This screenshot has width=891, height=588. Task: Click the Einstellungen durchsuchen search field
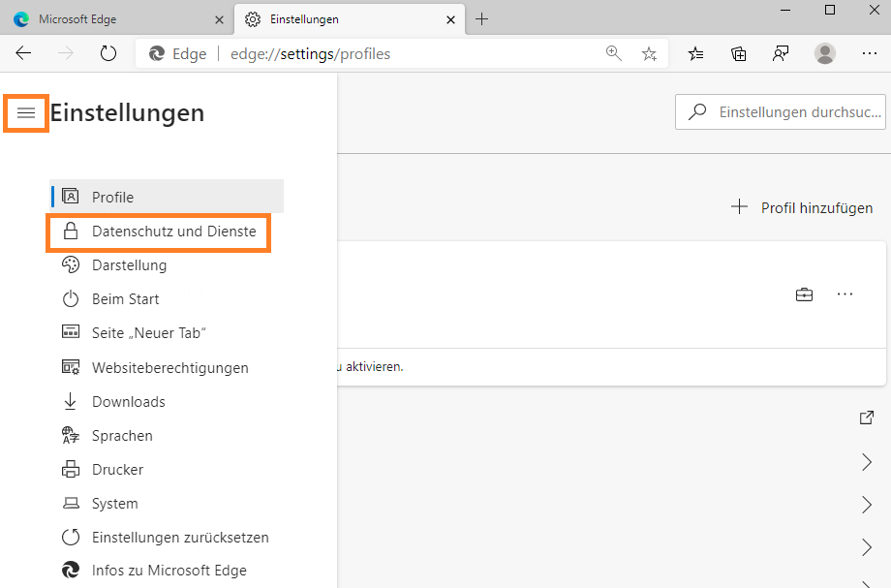[780, 111]
